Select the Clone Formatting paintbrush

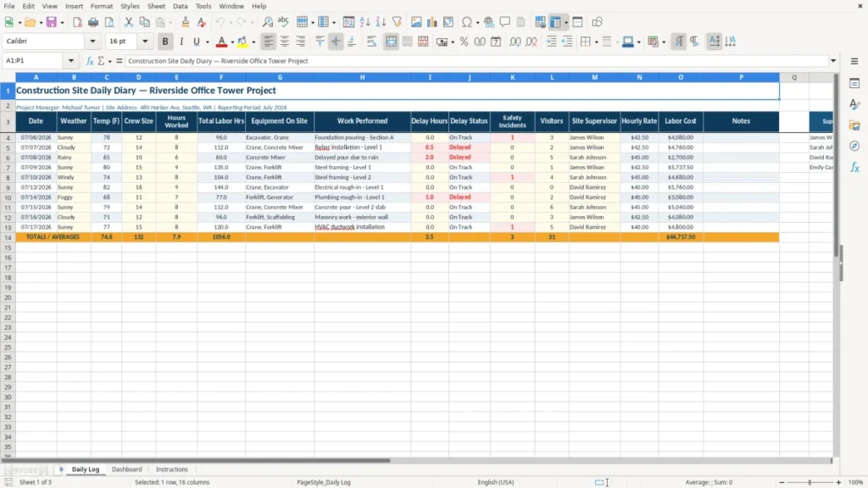coord(186,22)
